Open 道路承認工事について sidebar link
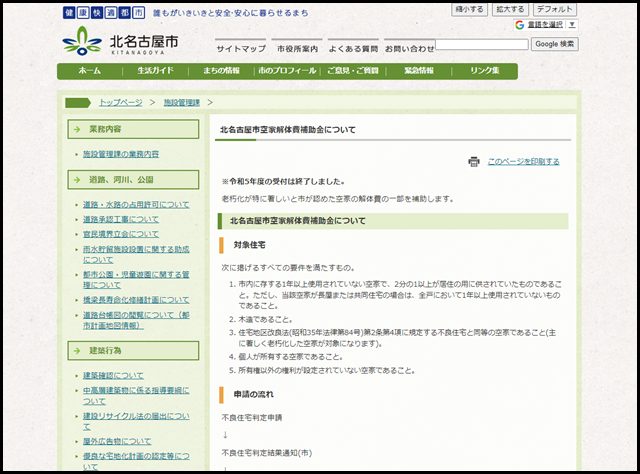Screen dimensions: 640x474 (x=121, y=219)
